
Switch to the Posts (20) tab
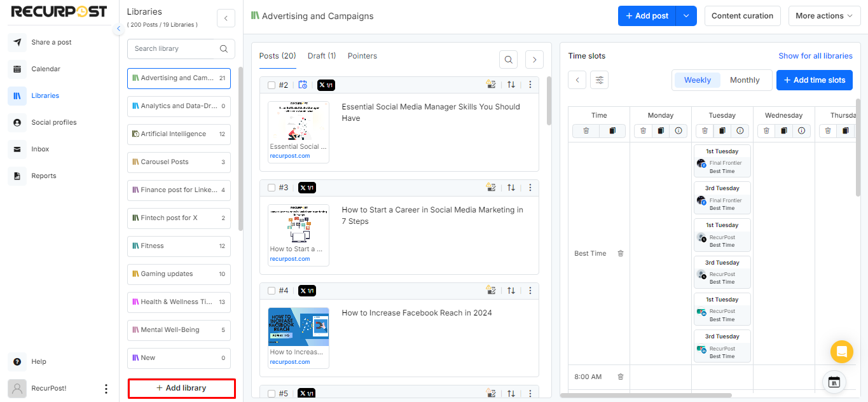click(278, 56)
